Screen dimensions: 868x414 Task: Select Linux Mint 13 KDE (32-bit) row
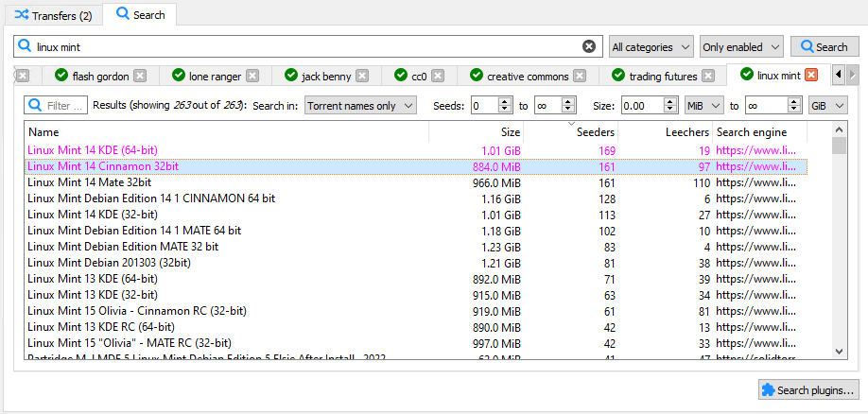click(x=416, y=295)
